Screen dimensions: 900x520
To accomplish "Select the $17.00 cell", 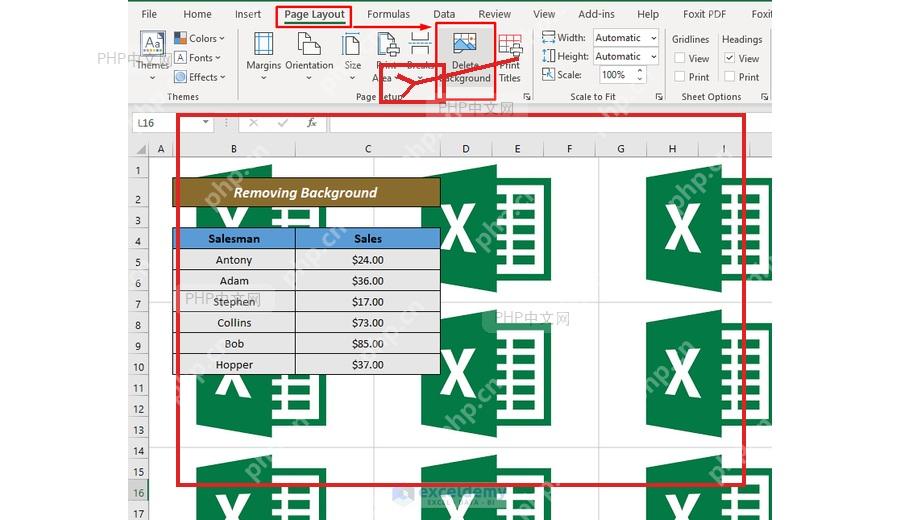I will click(x=368, y=301).
